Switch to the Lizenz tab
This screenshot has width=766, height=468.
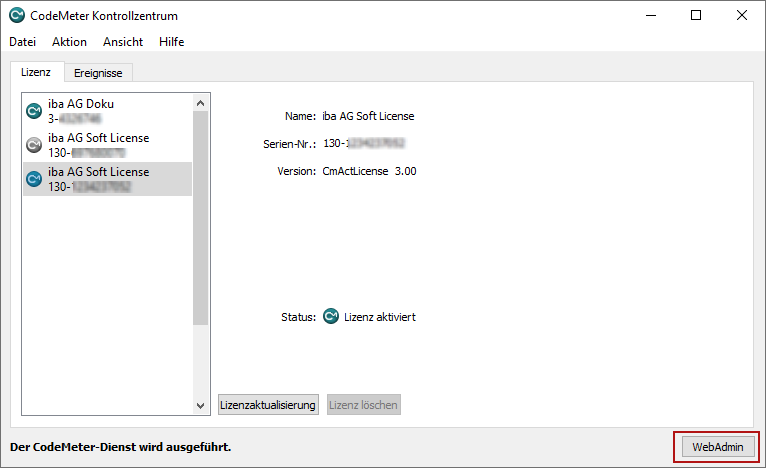tap(36, 72)
